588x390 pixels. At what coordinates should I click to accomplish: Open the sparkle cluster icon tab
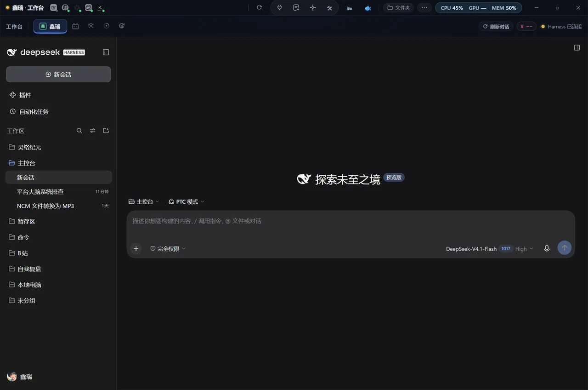click(91, 26)
